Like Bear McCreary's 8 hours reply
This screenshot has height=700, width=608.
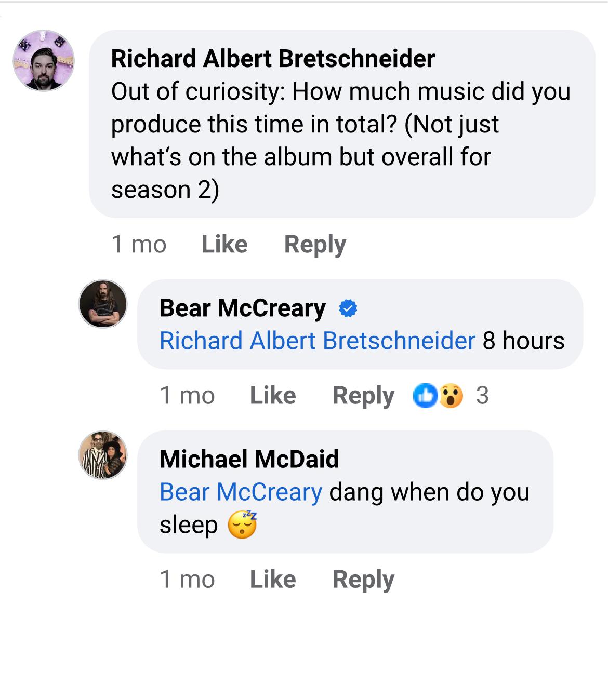click(x=273, y=396)
